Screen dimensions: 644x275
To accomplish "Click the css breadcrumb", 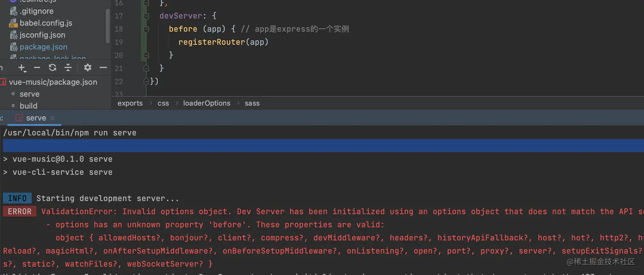I will (163, 103).
